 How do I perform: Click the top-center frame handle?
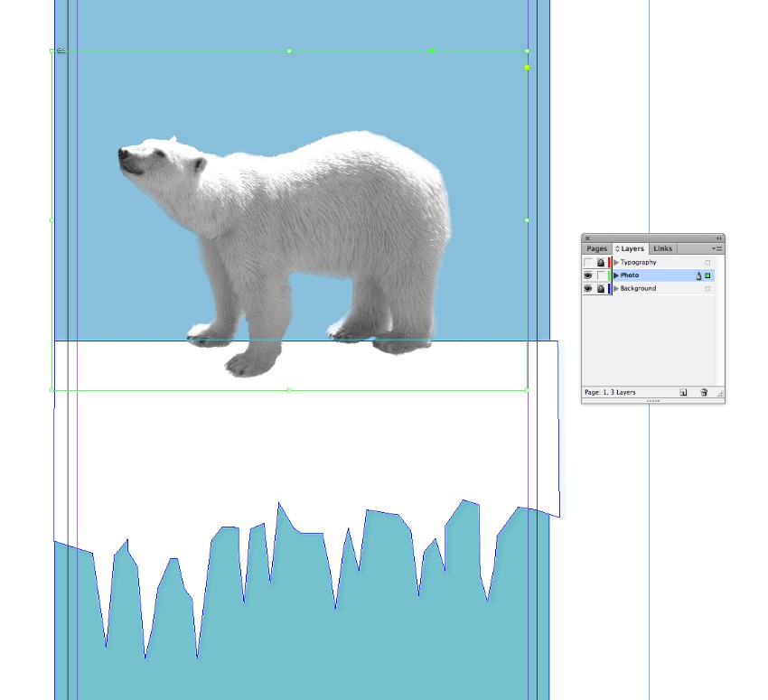pos(289,51)
